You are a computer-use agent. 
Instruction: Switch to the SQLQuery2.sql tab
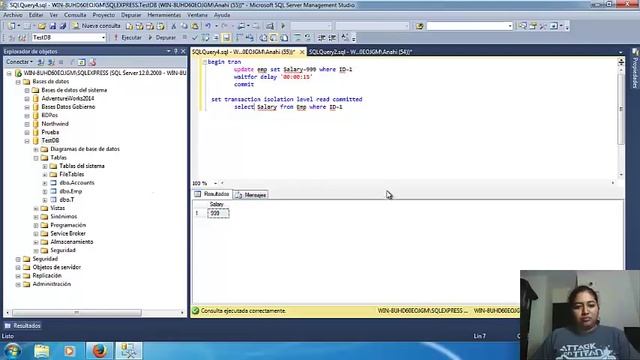[360, 52]
